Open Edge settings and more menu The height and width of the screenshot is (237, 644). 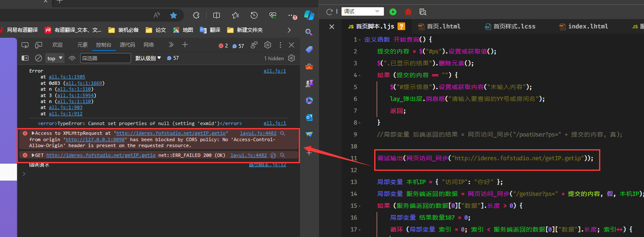pos(291,15)
